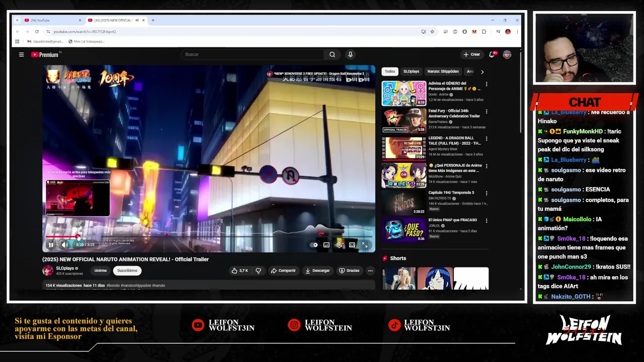The height and width of the screenshot is (362, 644).
Task: Open options for Fatal Fury trailer video
Action: (486, 111)
